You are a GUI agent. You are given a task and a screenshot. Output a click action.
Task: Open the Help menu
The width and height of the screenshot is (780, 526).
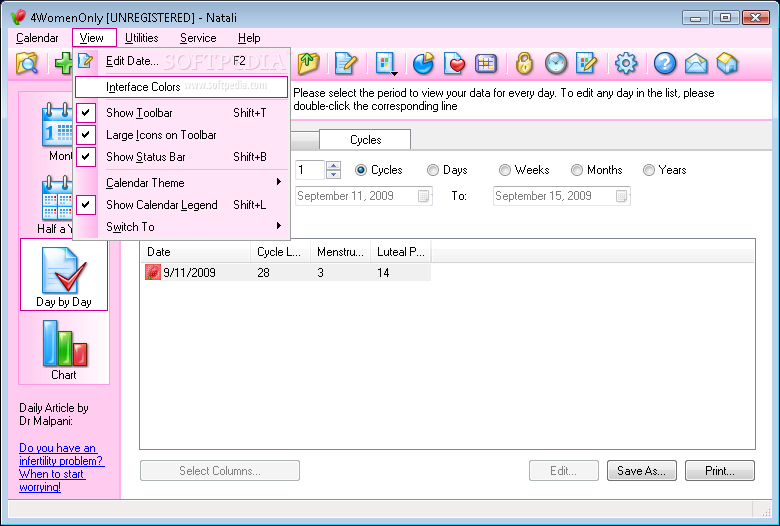pyautogui.click(x=249, y=38)
